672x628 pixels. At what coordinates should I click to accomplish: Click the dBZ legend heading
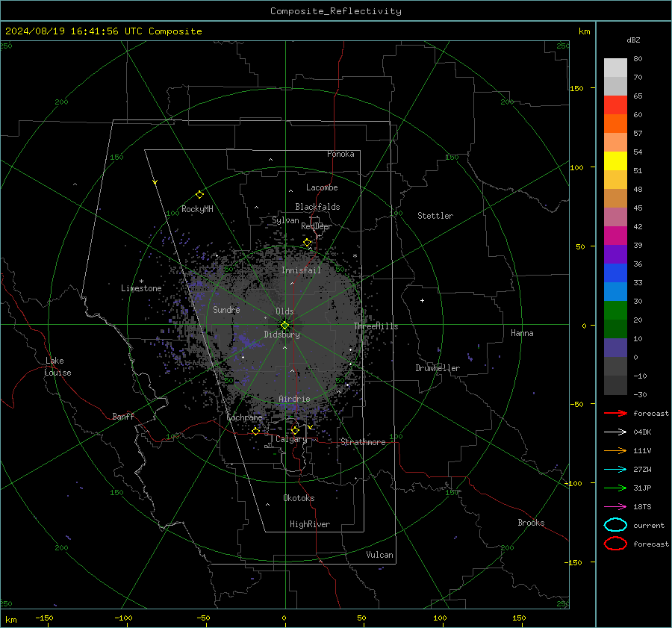click(633, 40)
